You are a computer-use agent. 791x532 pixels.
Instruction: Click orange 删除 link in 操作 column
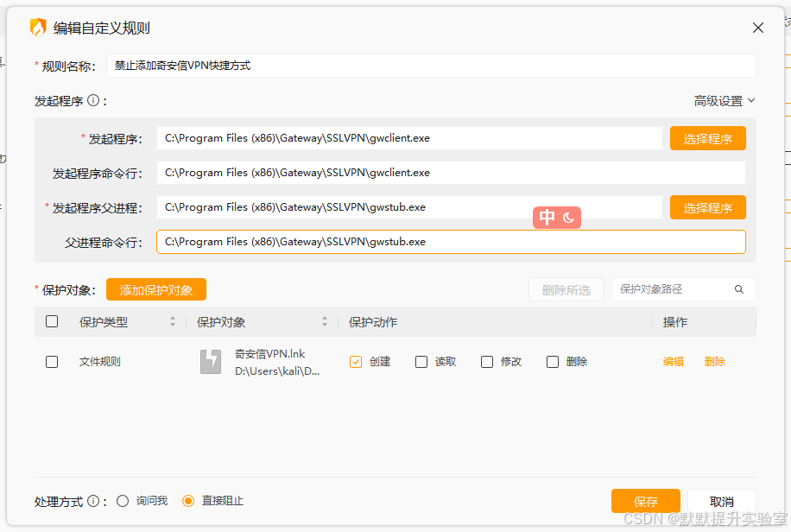[714, 362]
